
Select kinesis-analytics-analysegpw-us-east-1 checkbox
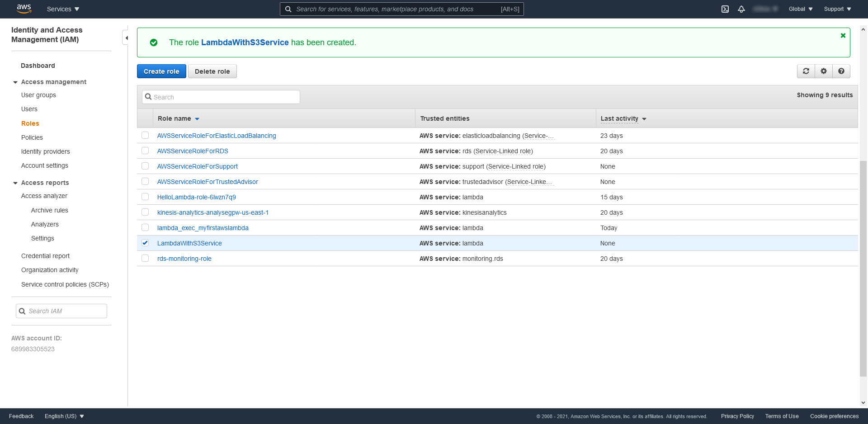click(145, 212)
